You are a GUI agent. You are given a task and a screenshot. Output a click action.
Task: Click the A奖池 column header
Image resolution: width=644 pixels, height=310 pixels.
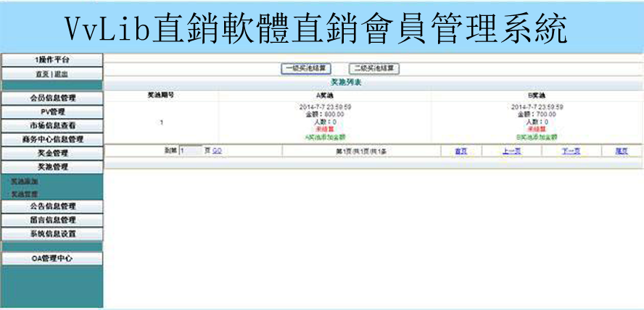coord(325,96)
